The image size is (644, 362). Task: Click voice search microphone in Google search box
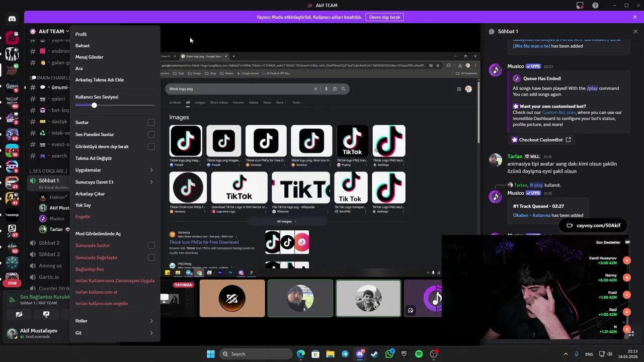tap(326, 89)
